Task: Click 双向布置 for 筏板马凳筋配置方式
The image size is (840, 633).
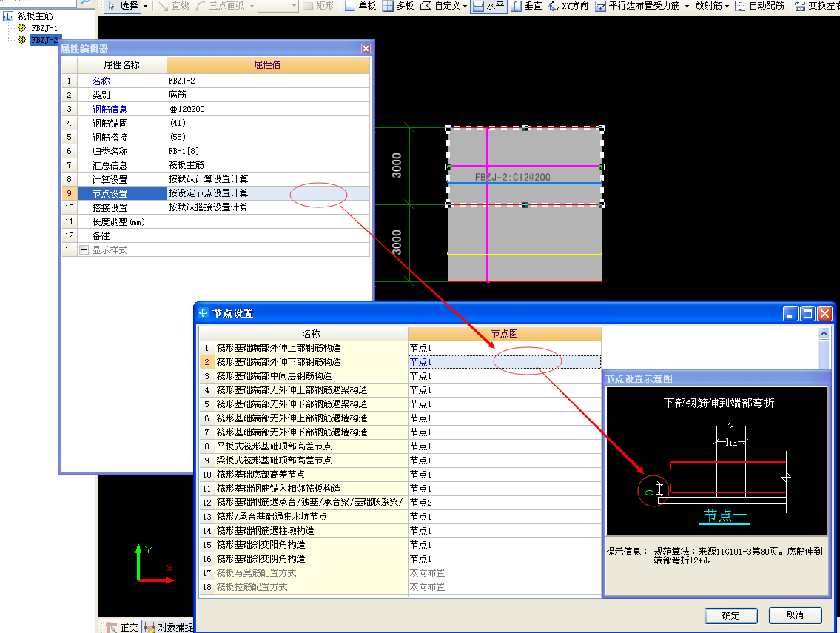Action: pyautogui.click(x=504, y=573)
